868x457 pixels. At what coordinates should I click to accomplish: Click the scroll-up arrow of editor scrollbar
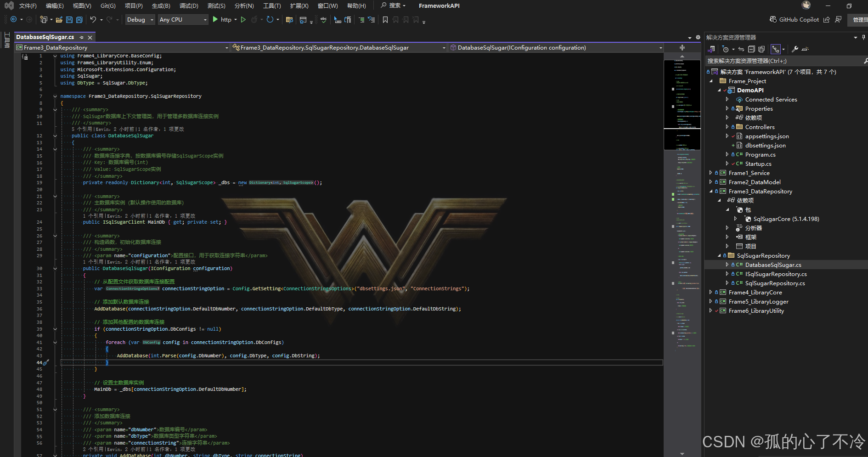(682, 56)
